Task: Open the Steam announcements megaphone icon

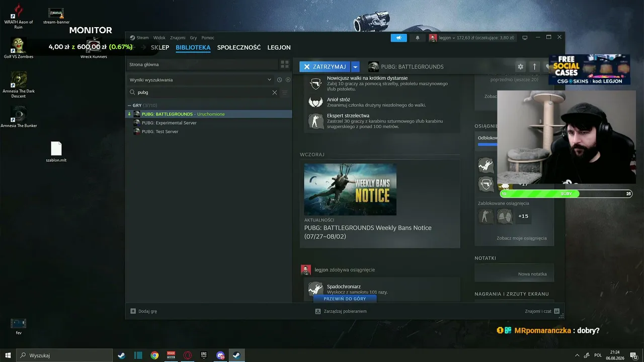Action: point(398,38)
